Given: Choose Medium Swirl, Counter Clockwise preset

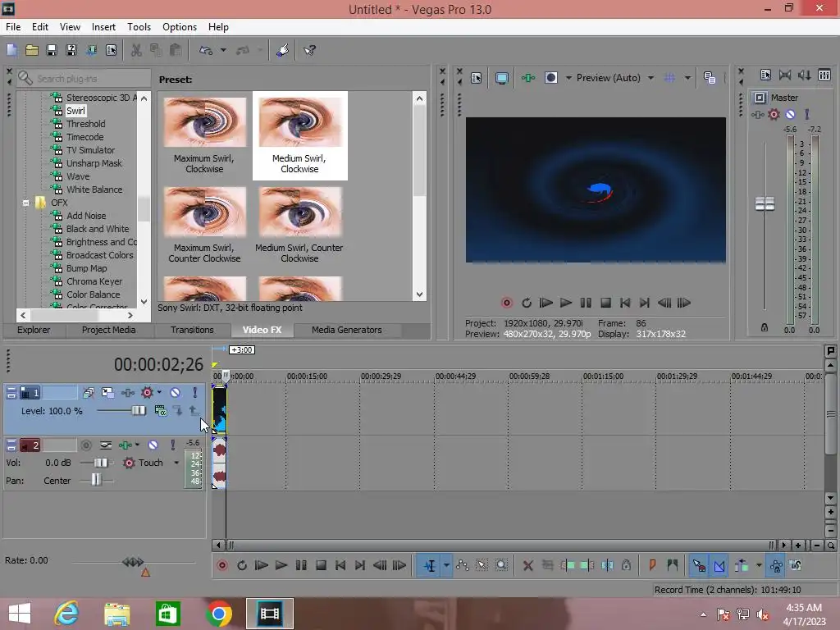Looking at the screenshot, I should pyautogui.click(x=299, y=225).
